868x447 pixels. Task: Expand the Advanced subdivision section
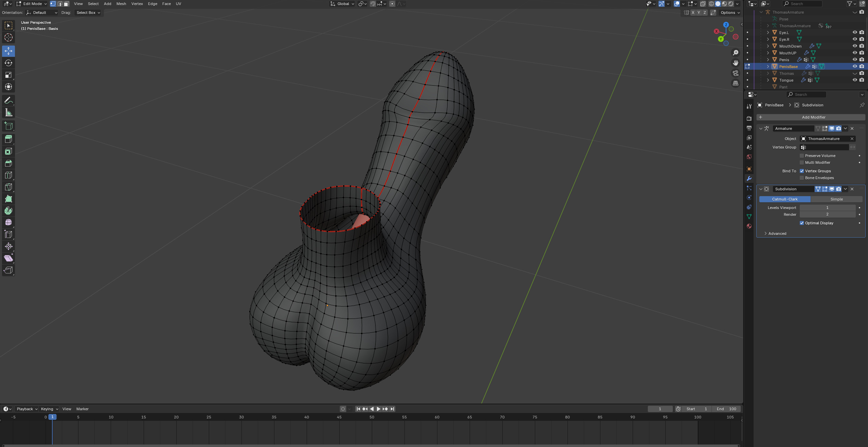pos(777,234)
